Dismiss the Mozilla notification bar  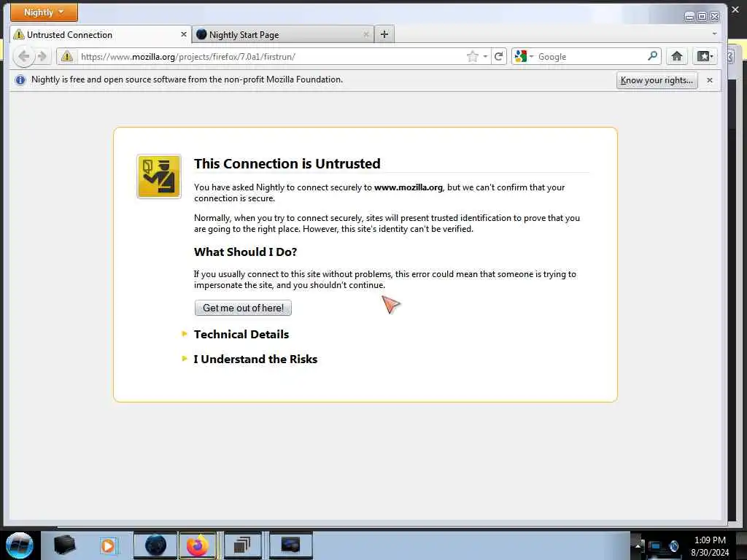(x=709, y=80)
